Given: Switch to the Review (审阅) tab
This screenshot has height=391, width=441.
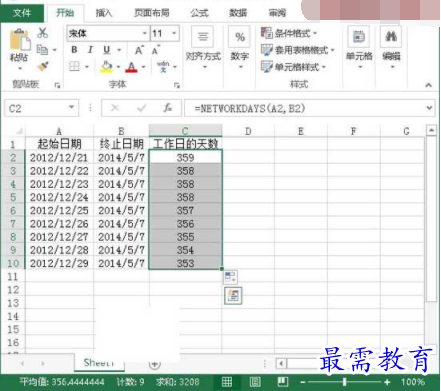Looking at the screenshot, I should click(x=277, y=13).
